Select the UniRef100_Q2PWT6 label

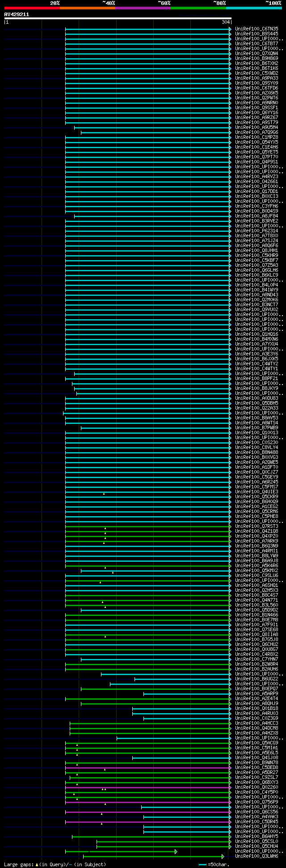tap(257, 98)
